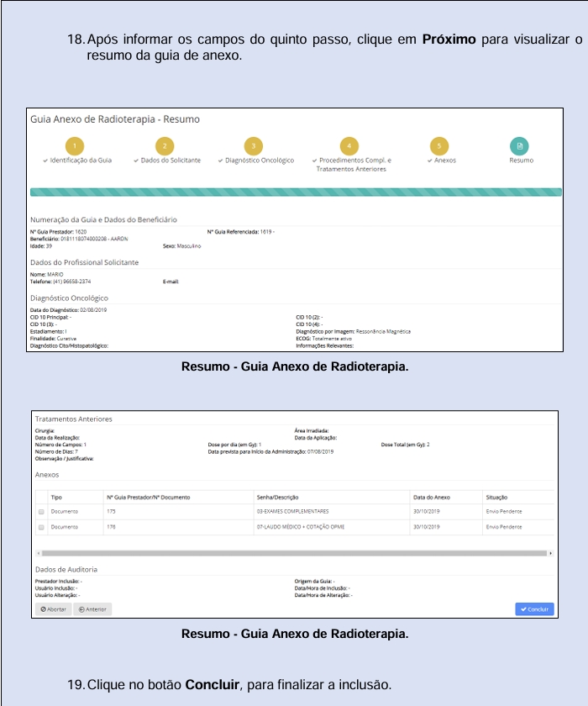Click step 3 circle Diagnóstico Oncológico
This screenshot has height=706, width=588.
point(254,146)
